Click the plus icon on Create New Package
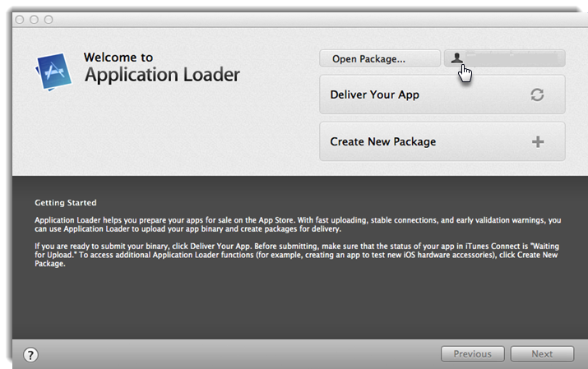Screen dimensions: 588x369 [538, 141]
